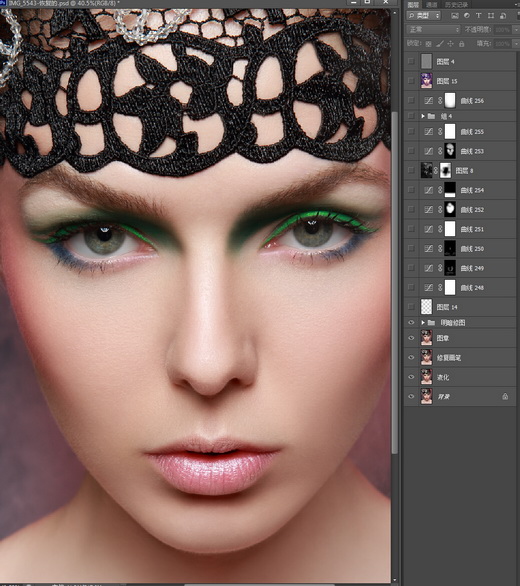
Task: Filter layers by adjustment layer icon
Action: [x=467, y=16]
